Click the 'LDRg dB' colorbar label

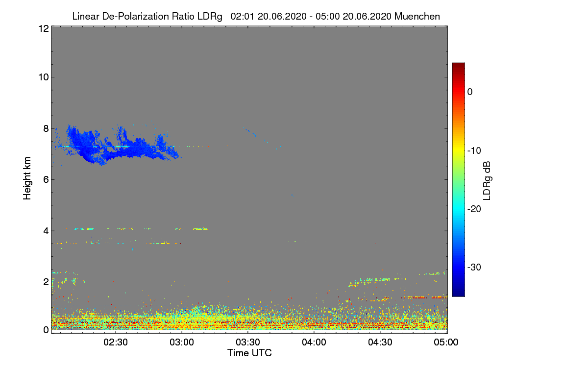[487, 180]
